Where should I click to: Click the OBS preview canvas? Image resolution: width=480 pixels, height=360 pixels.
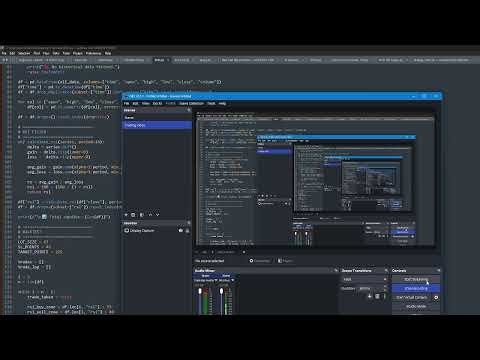tap(315, 180)
